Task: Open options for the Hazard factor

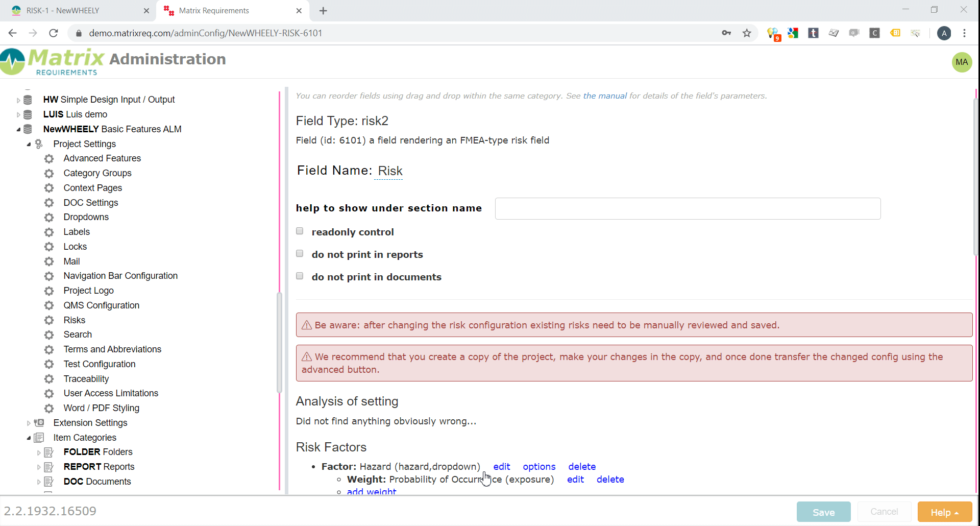Action: click(x=539, y=467)
